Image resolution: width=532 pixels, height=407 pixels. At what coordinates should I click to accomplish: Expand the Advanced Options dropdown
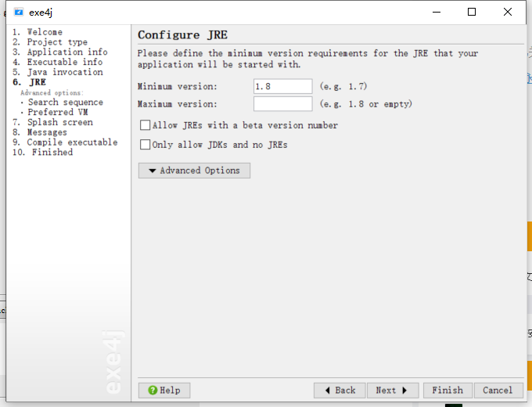coord(194,171)
